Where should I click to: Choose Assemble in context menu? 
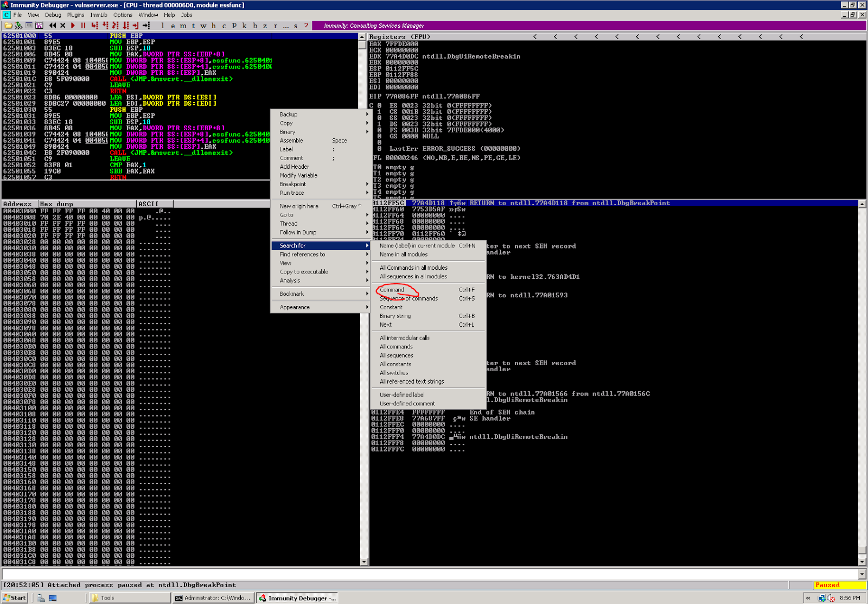[321, 141]
